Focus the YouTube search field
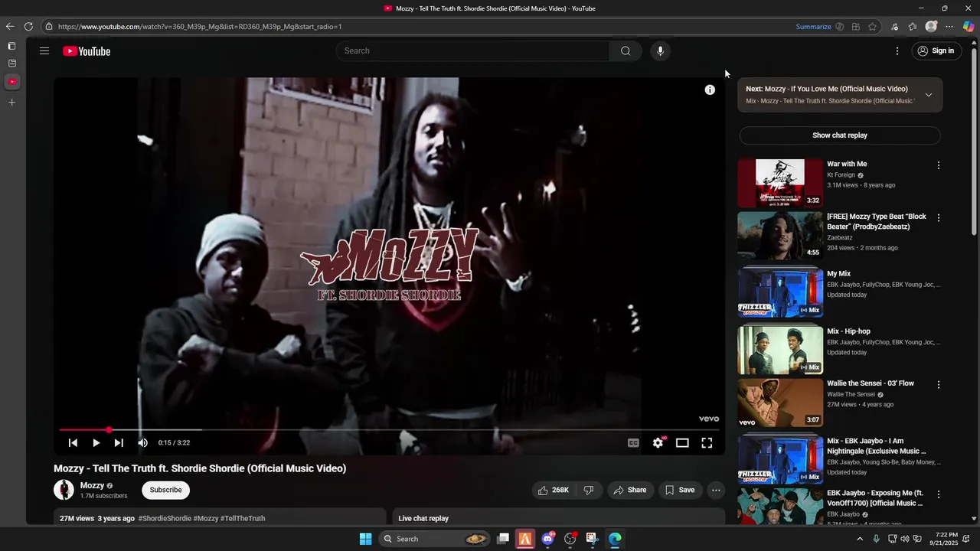This screenshot has height=551, width=980. pos(472,51)
